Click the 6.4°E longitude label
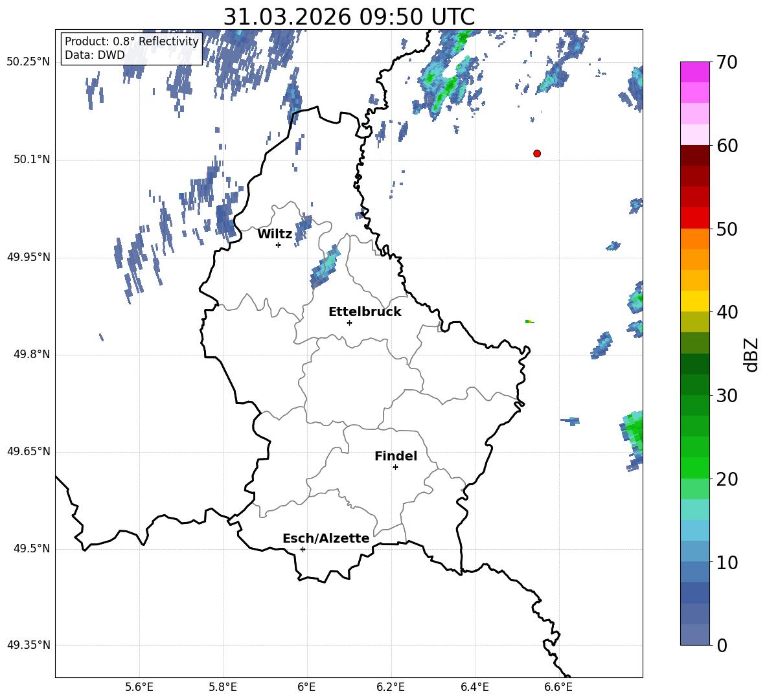Viewport: 767px width, 700px height. pos(474,688)
